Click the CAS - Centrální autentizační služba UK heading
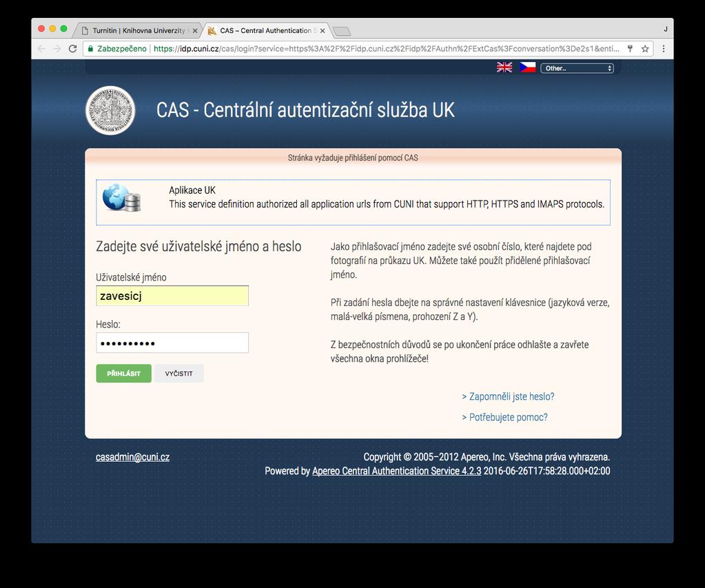This screenshot has height=588, width=705. (305, 110)
